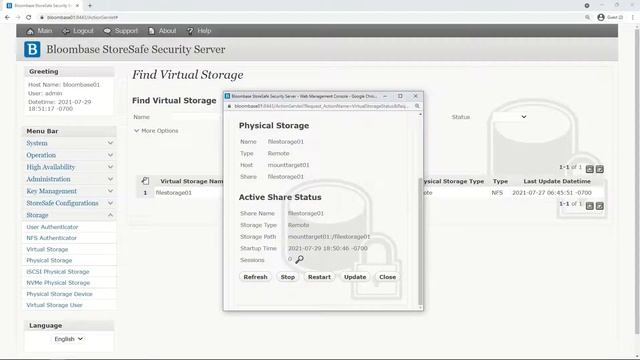Image resolution: width=640 pixels, height=360 pixels.
Task: Open Virtual Storage in Storage menu
Action: point(47,249)
